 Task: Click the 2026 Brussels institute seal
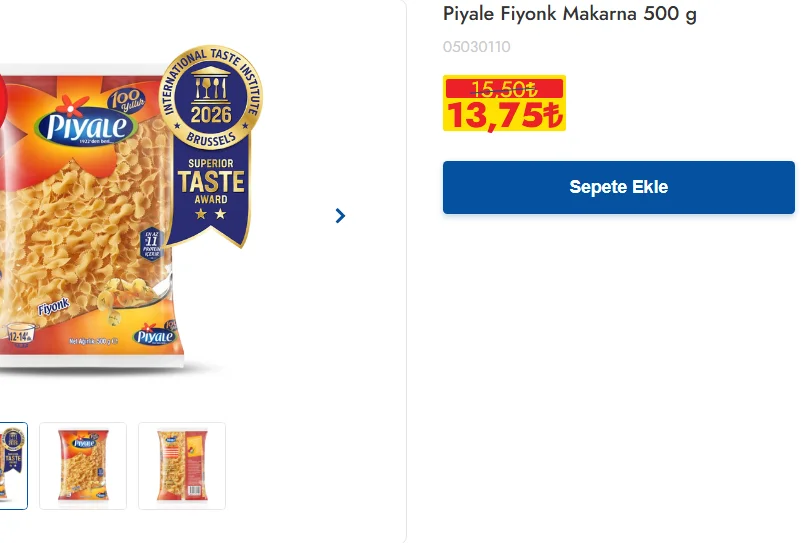(x=211, y=100)
